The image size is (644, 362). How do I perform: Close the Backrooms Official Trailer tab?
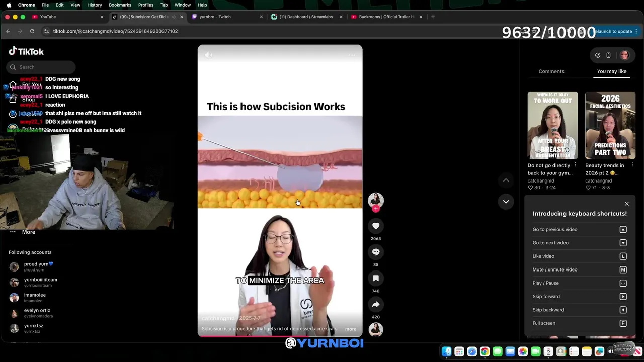(x=421, y=17)
